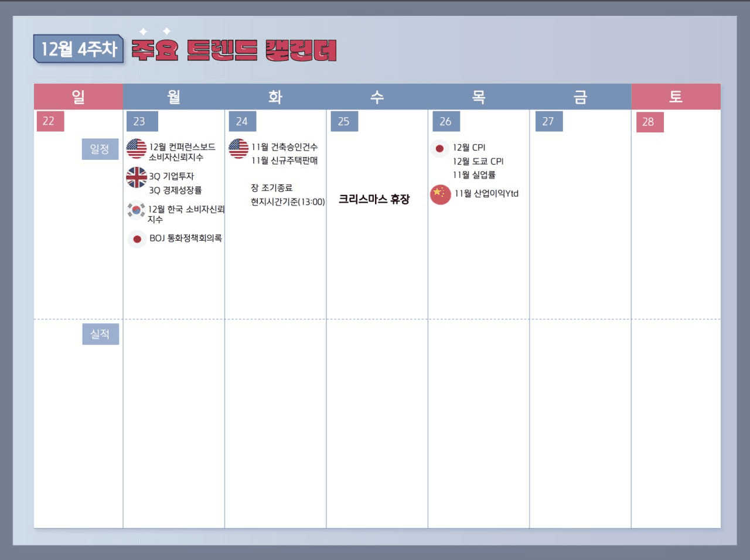Click the date box 22
This screenshot has height=560, width=750.
pos(50,121)
